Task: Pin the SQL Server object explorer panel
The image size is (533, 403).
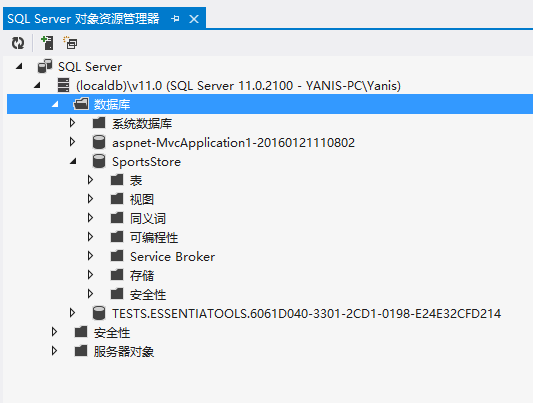Action: click(x=175, y=19)
